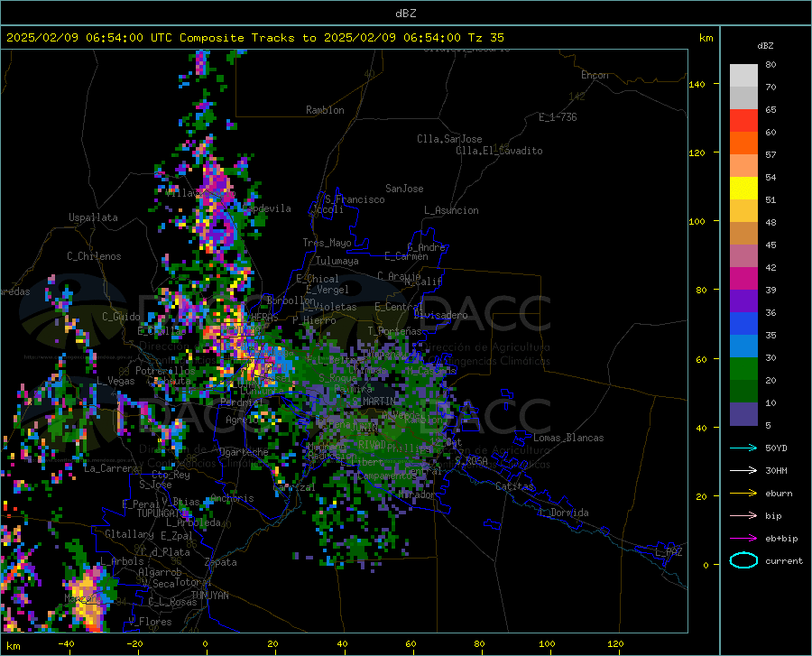812x656 pixels.
Task: Click the L_PAZ label
Action: point(669,552)
